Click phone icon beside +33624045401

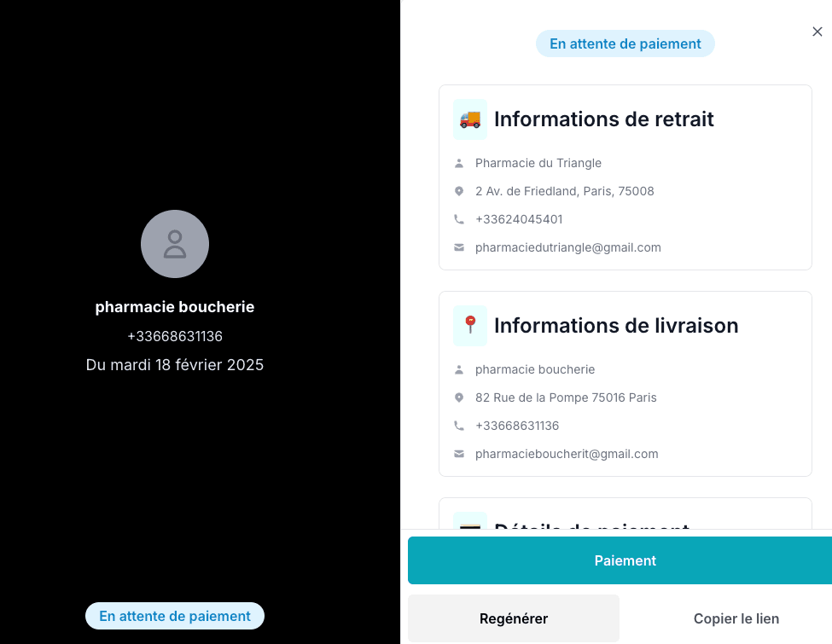459,219
